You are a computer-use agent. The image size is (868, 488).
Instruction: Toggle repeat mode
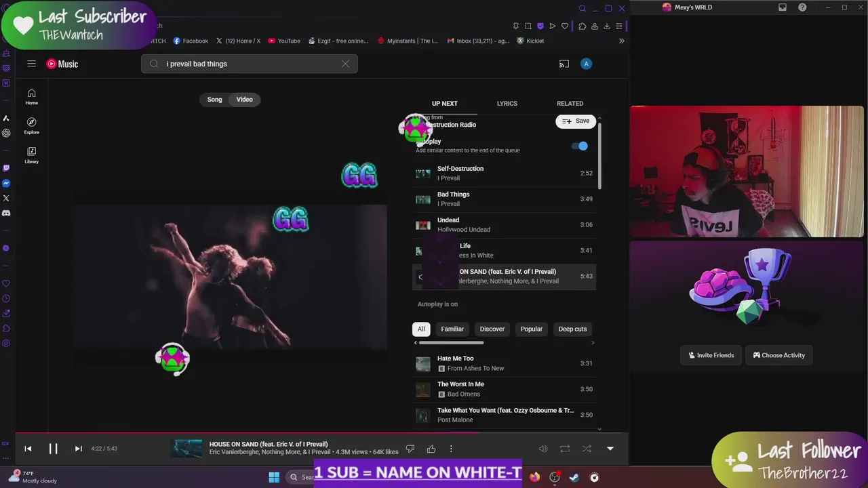pyautogui.click(x=565, y=449)
